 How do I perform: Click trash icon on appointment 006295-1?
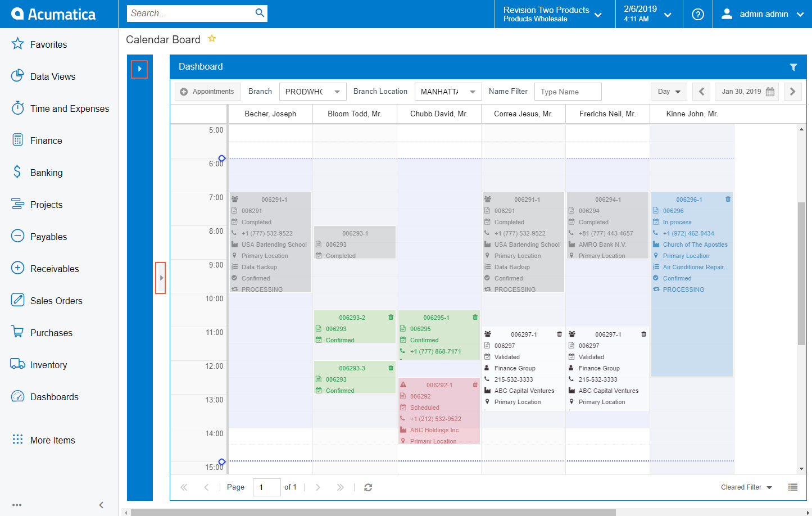point(475,318)
